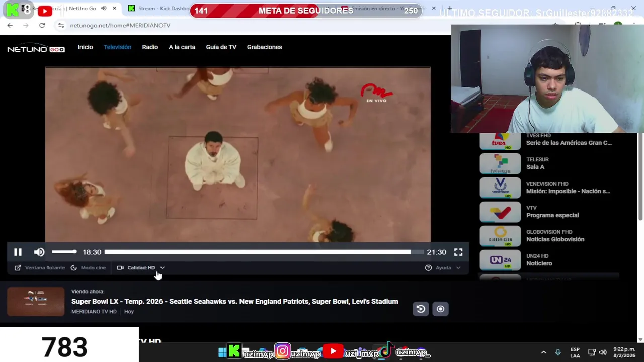
Task: Click the restart program icon button
Action: (x=421, y=309)
